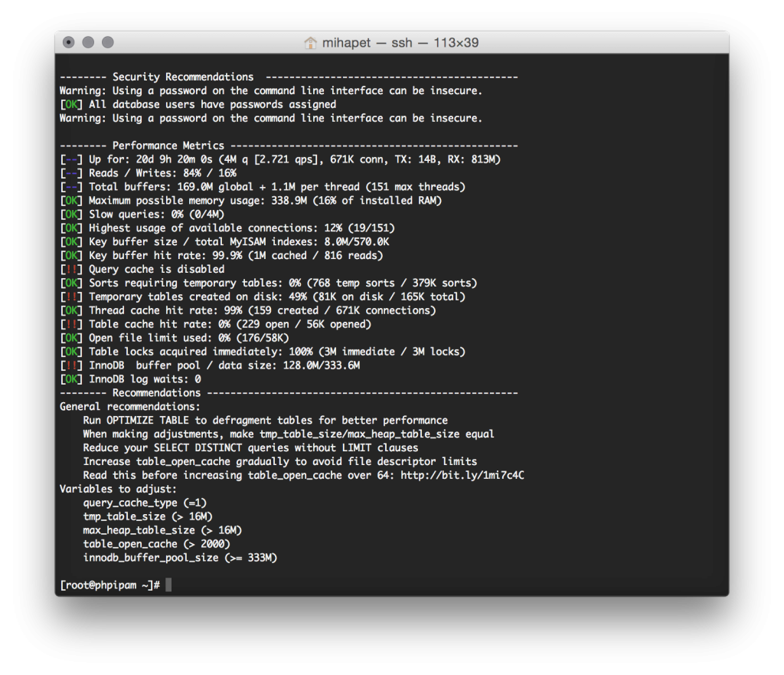This screenshot has height=675, width=784.
Task: Click the innodb_buffer_pool_size variable text
Action: (x=151, y=558)
